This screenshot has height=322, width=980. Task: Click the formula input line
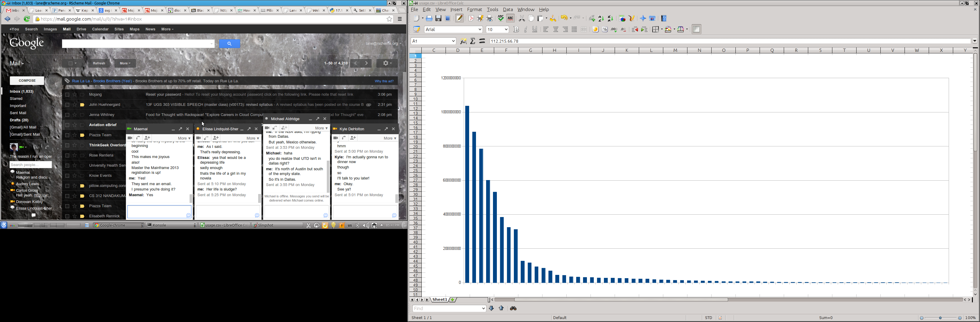730,41
